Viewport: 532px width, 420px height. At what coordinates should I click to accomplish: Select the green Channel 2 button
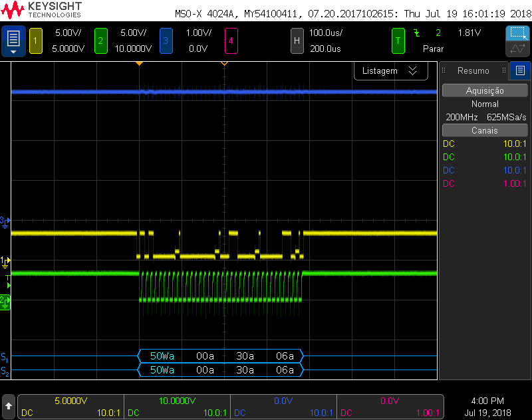(100, 41)
